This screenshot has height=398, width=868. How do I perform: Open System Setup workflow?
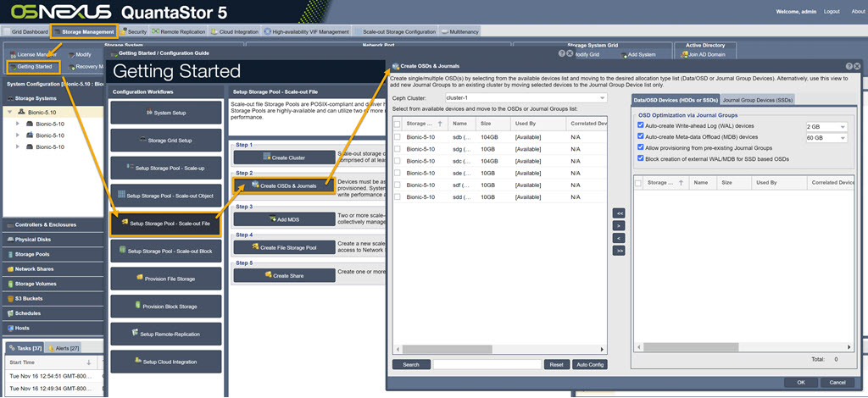coord(166,113)
